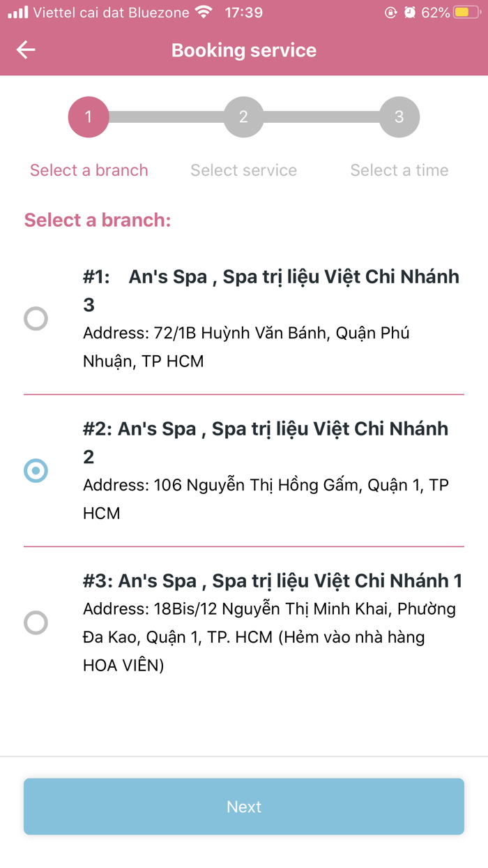This screenshot has height=868, width=488.
Task: Tap the back arrow in the header
Action: [x=25, y=50]
